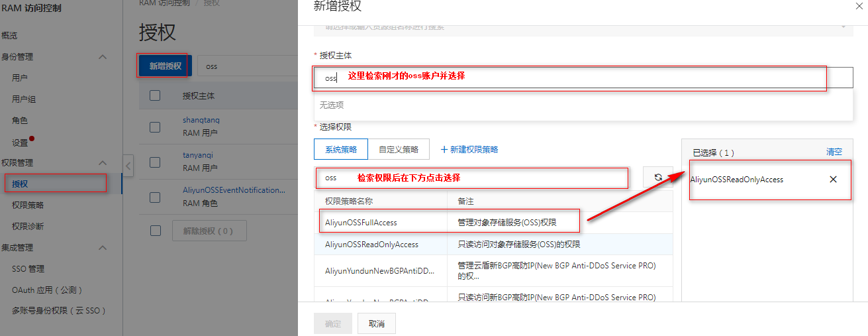Open 授权 in the sidebar
This screenshot has width=868, height=336.
point(20,184)
